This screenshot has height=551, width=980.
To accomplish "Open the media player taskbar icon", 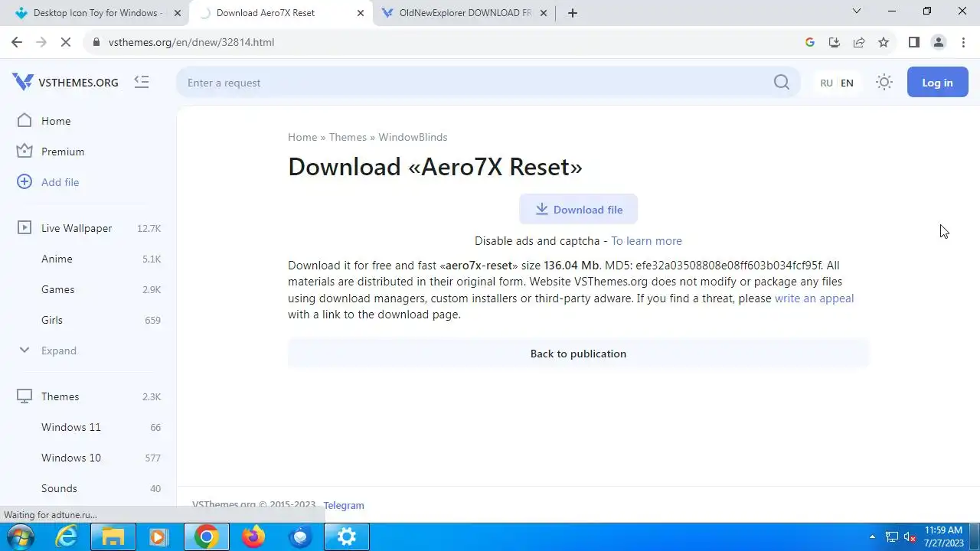I will [158, 537].
